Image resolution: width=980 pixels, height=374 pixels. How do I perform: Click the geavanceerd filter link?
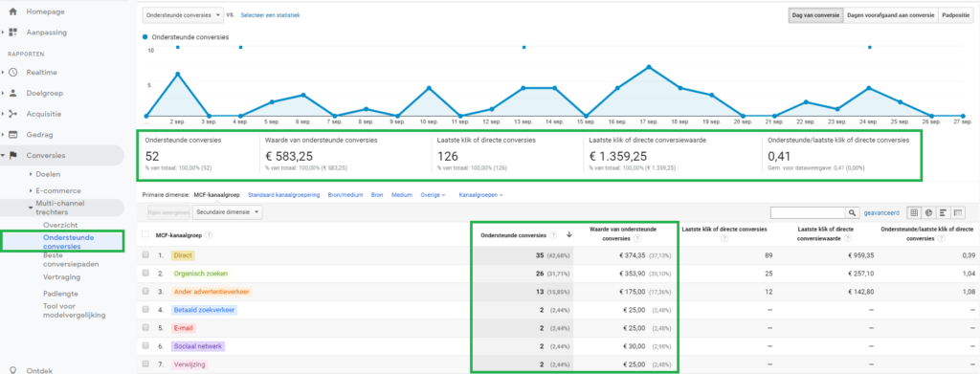881,213
